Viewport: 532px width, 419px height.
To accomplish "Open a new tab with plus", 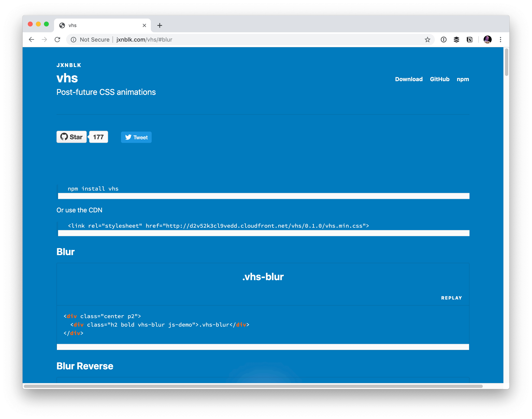I will click(160, 25).
